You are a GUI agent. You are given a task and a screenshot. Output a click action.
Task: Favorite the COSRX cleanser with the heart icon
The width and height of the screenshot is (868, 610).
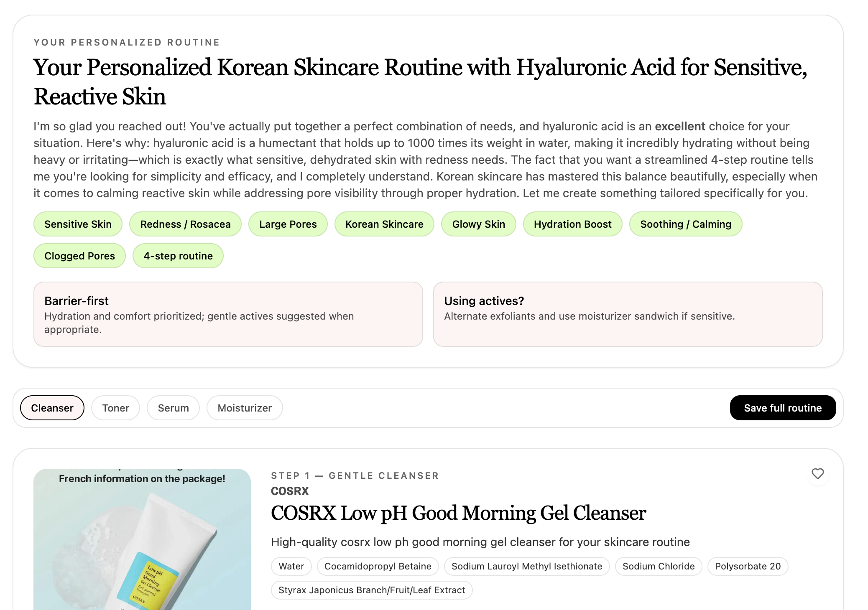817,475
